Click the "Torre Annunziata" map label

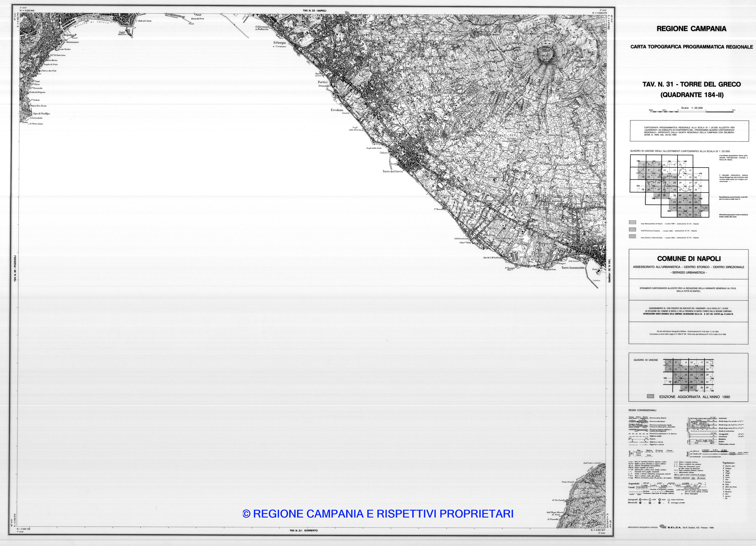click(x=573, y=268)
